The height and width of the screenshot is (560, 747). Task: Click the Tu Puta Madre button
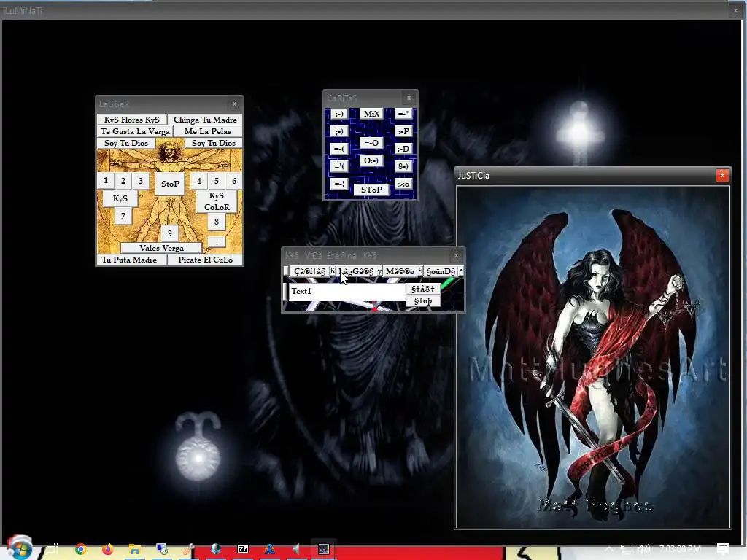[x=132, y=260]
